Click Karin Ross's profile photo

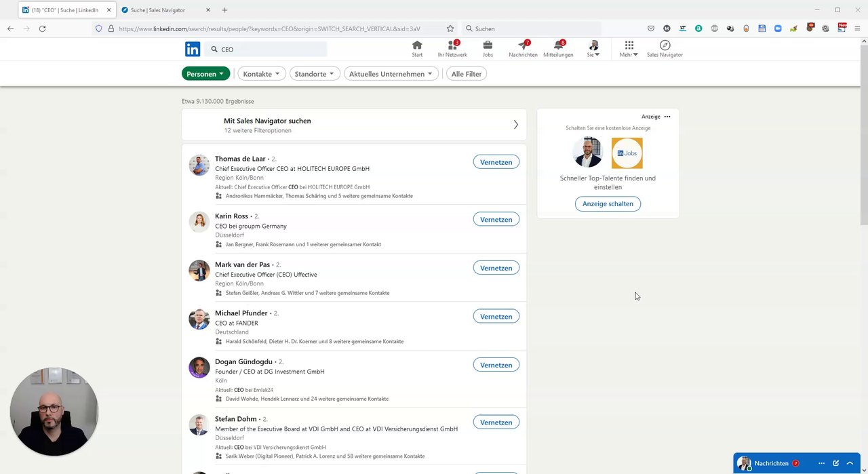tap(199, 222)
